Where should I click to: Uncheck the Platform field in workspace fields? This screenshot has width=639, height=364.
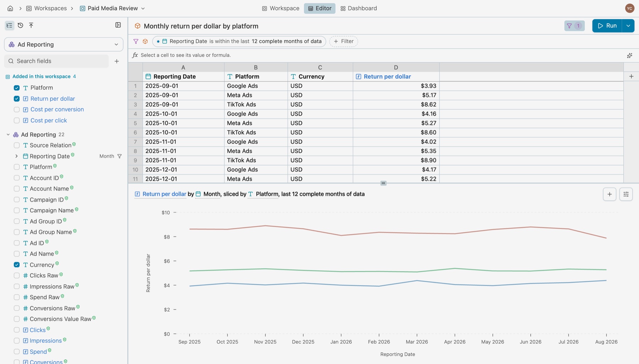point(17,88)
